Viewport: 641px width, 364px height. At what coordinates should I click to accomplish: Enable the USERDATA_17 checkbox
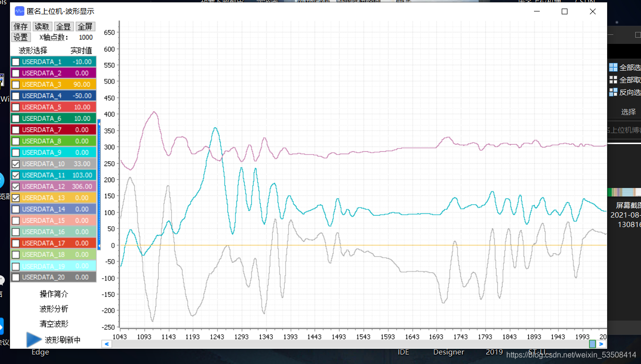click(x=16, y=243)
